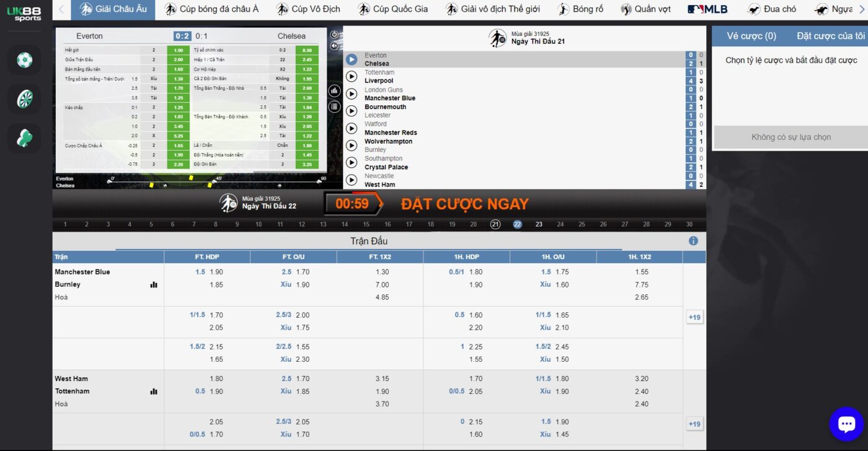Image resolution: width=868 pixels, height=451 pixels.
Task: Expand +19 markets for West Ham match
Action: click(x=694, y=424)
